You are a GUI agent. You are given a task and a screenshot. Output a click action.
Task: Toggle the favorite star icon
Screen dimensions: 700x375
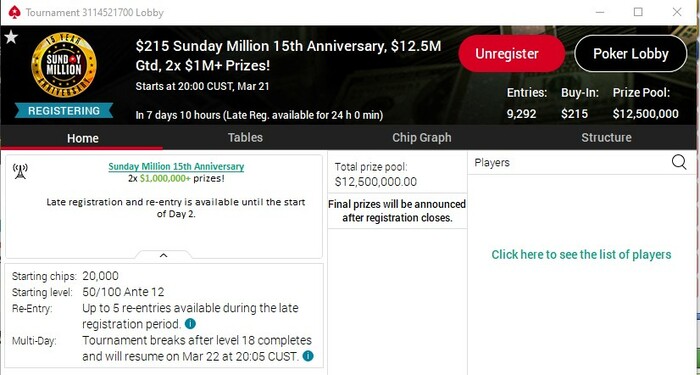pyautogui.click(x=11, y=37)
